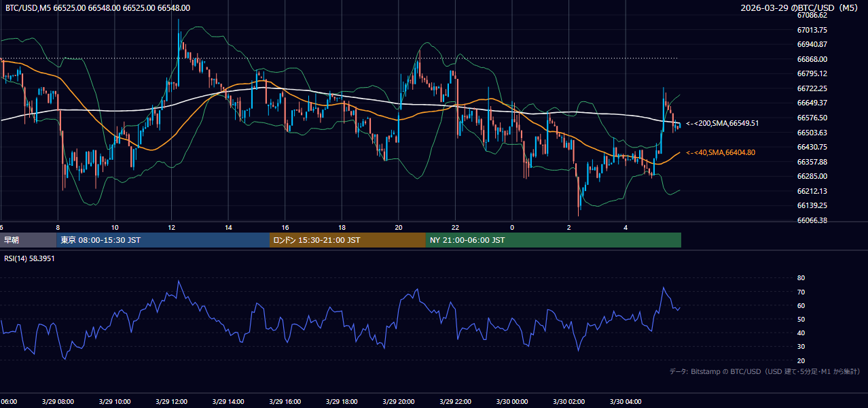Click the BTC/USD,M5 OHLC header text
Screen dimensions: 868x408
pyautogui.click(x=98, y=8)
